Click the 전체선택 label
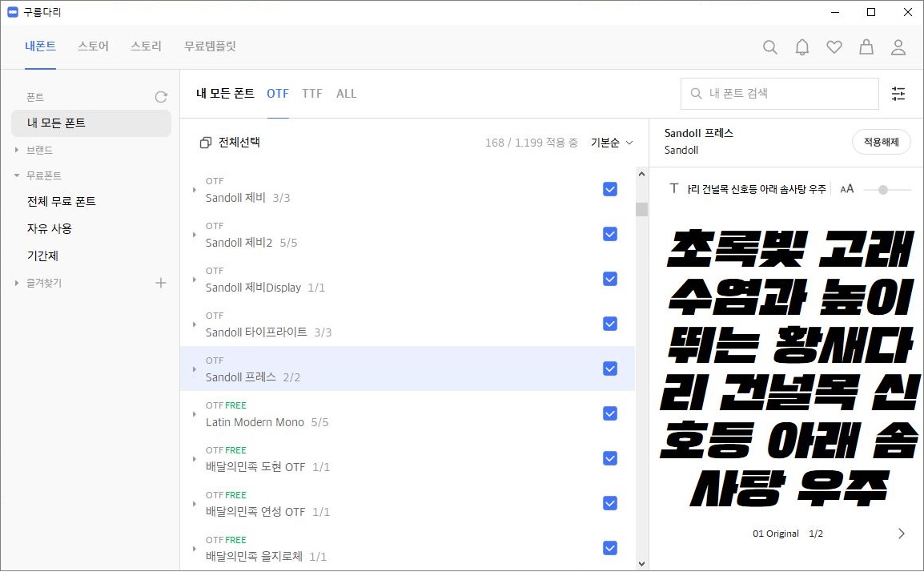This screenshot has height=572, width=924. tap(239, 142)
